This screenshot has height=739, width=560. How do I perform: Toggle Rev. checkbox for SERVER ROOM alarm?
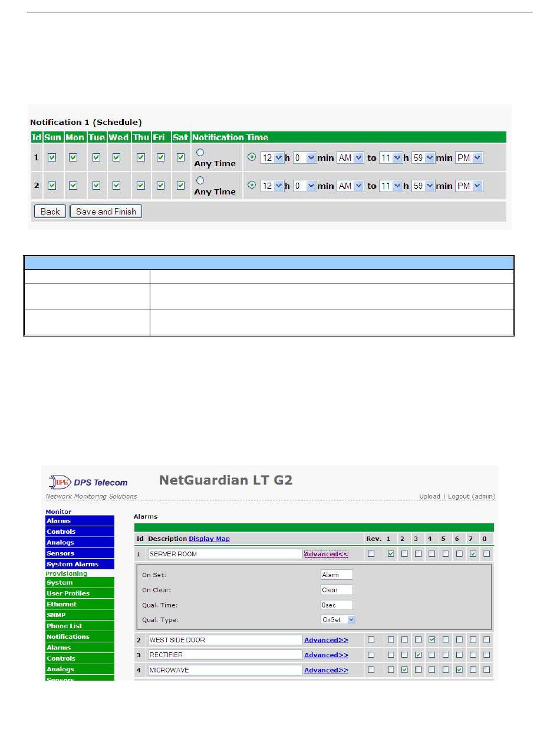[x=371, y=554]
